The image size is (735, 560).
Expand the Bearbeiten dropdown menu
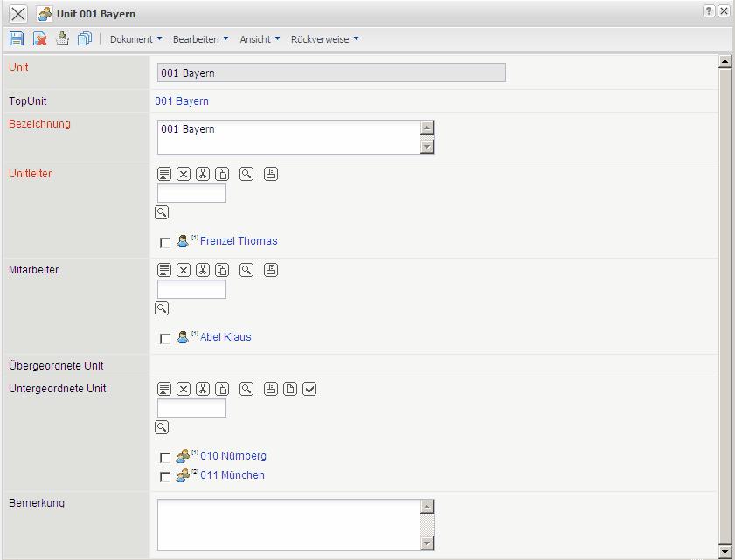200,39
